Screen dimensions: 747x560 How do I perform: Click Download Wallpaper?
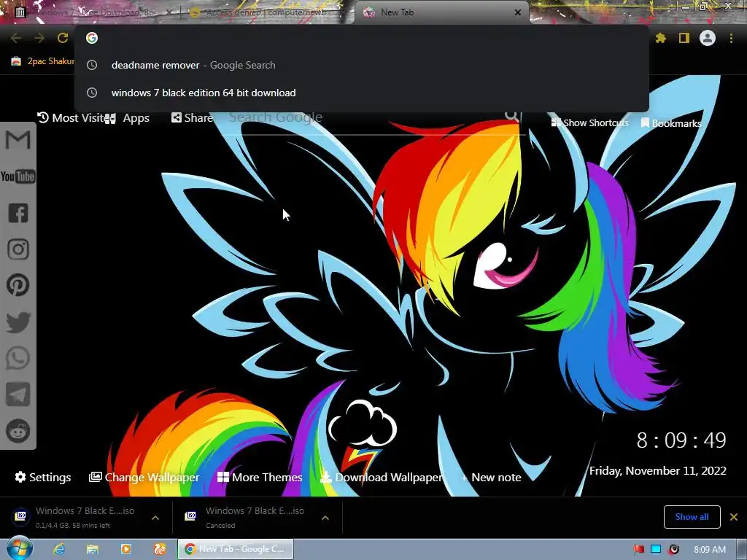tap(381, 477)
